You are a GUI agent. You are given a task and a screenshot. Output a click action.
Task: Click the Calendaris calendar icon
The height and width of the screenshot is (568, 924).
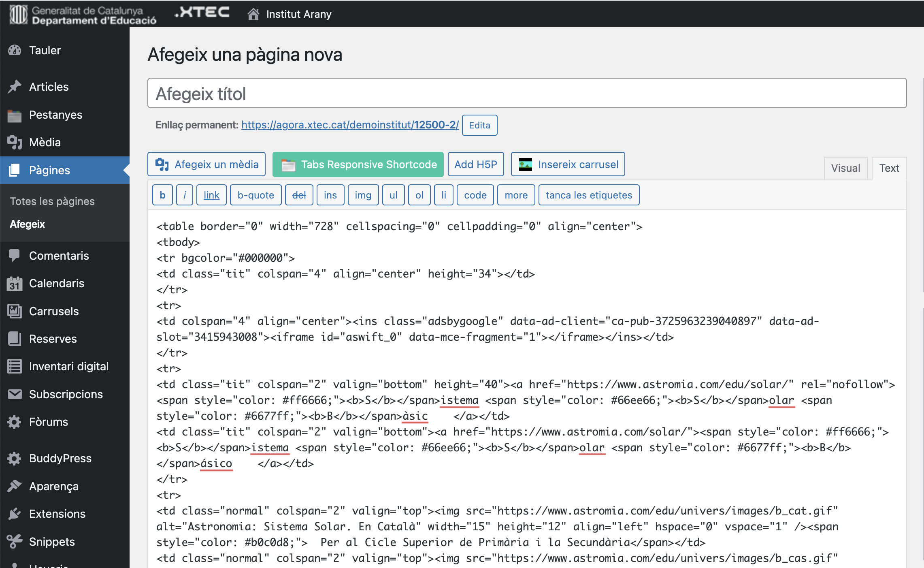[15, 283]
